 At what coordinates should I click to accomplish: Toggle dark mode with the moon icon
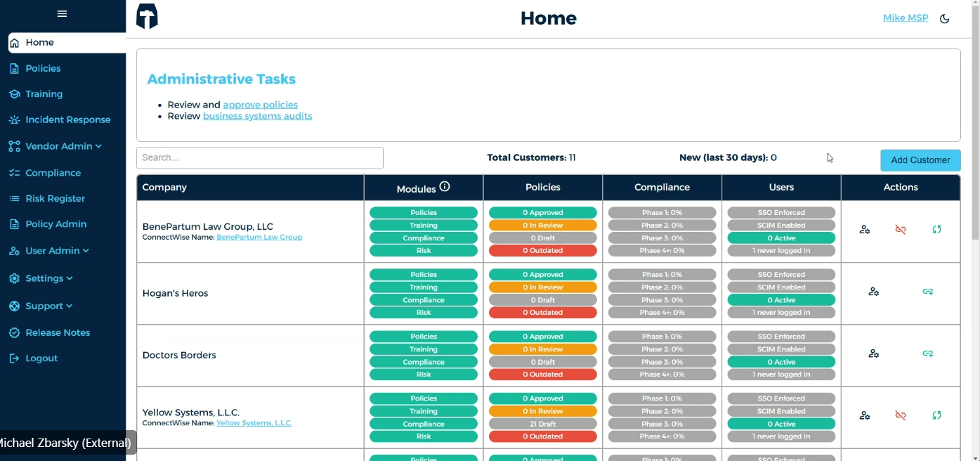[944, 19]
